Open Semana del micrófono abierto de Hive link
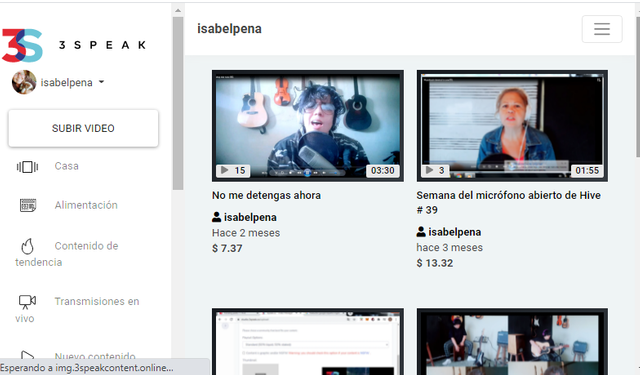The width and height of the screenshot is (640, 375). [508, 202]
